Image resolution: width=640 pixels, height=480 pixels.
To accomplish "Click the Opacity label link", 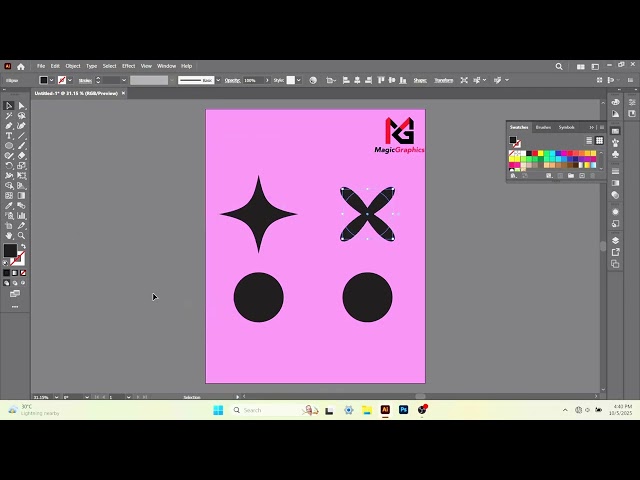I will point(232,80).
